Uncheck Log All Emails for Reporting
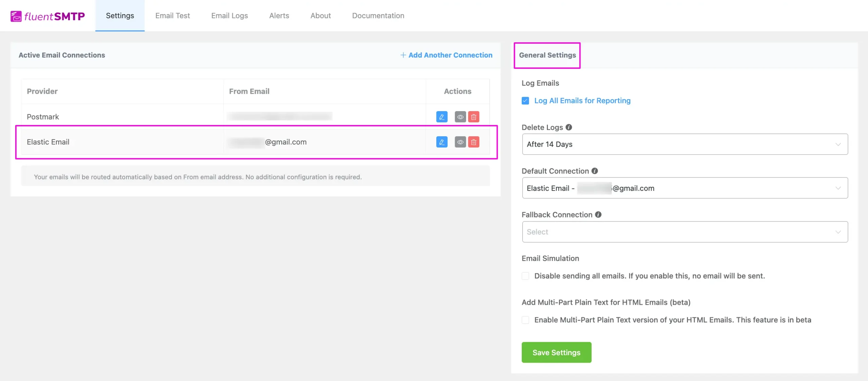 pos(525,101)
